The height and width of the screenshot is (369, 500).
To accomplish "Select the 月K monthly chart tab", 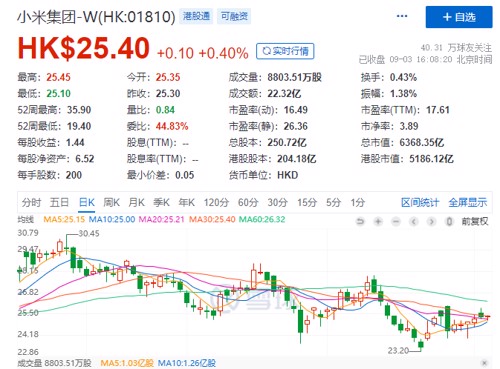I will tap(136, 202).
